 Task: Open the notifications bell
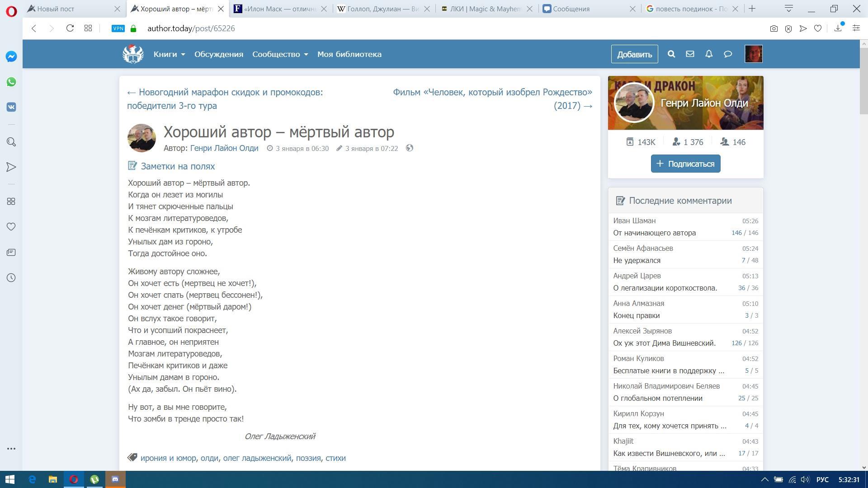point(709,54)
